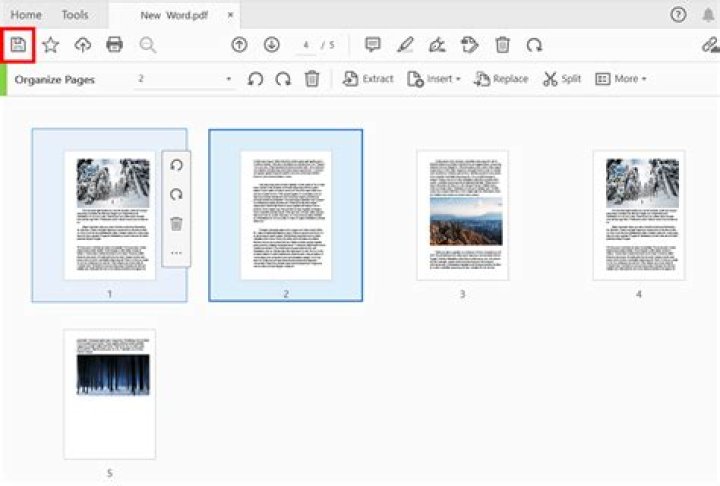Rotate clockwise in Organize Pages bar
Viewport: 720px width, 486px height.
pos(283,79)
